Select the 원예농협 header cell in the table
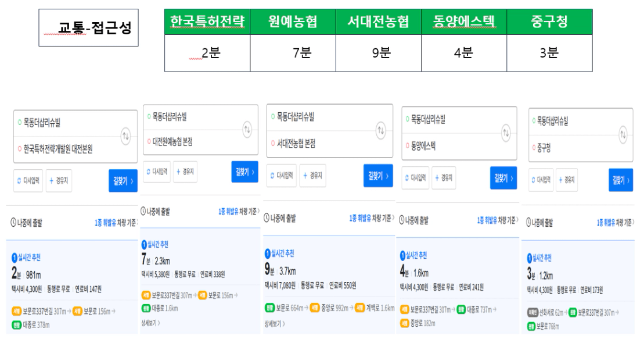 click(x=293, y=22)
